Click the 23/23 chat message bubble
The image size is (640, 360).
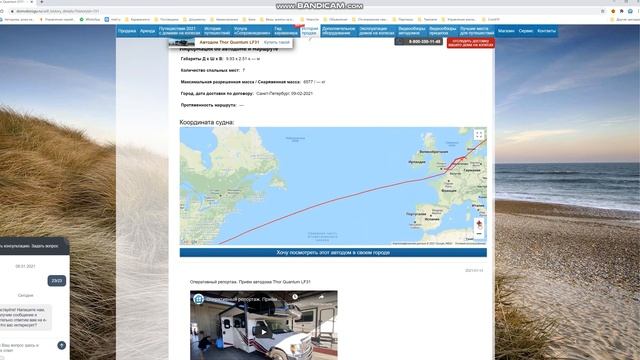pyautogui.click(x=57, y=281)
